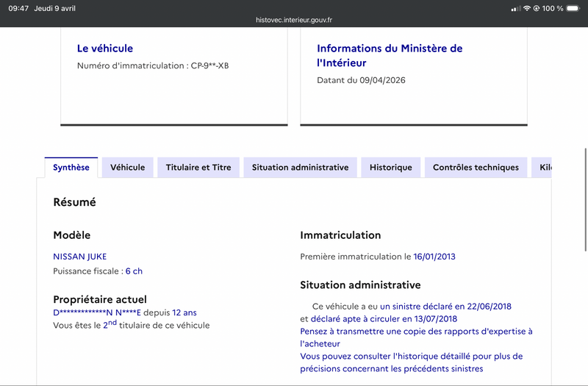
Task: Open the Situation administrative tab
Action: pos(301,168)
